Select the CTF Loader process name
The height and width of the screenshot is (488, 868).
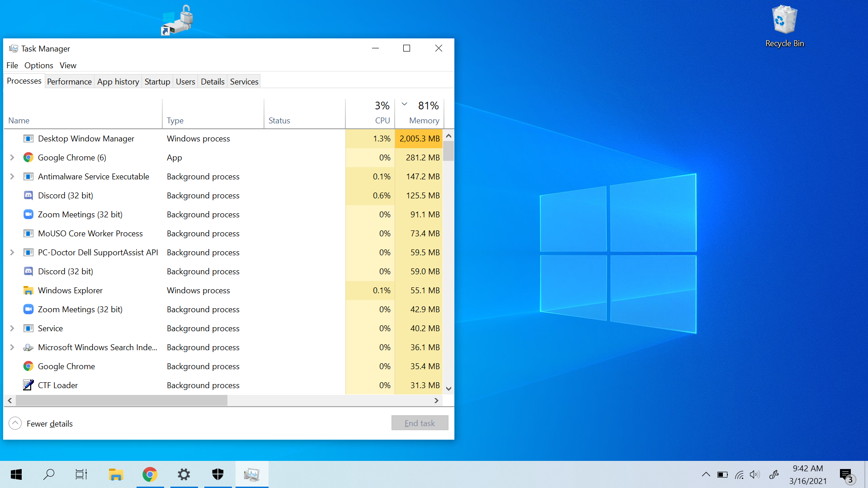(58, 385)
